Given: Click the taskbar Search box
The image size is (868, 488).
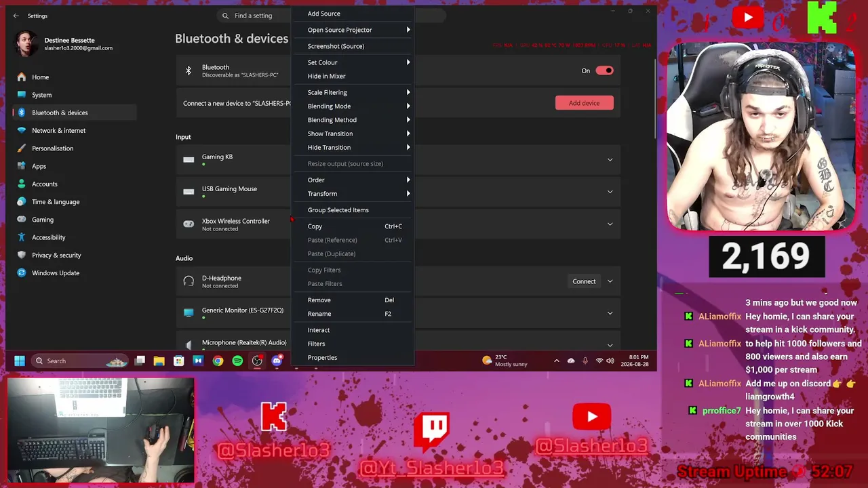Looking at the screenshot, I should tap(80, 361).
